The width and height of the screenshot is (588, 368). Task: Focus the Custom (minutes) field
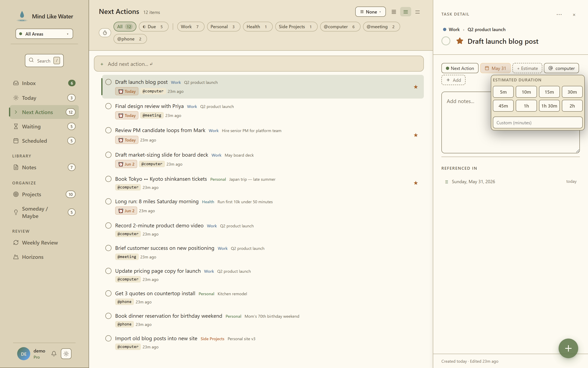pos(537,122)
